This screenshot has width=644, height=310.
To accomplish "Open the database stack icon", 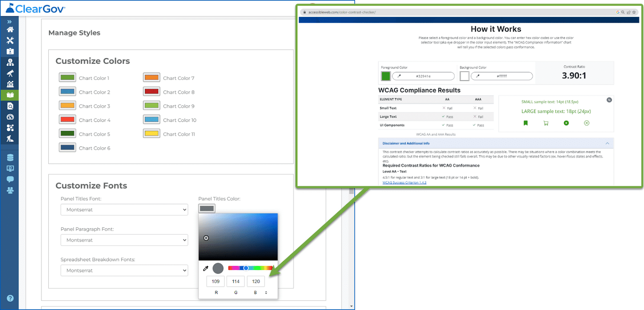I will click(x=10, y=157).
